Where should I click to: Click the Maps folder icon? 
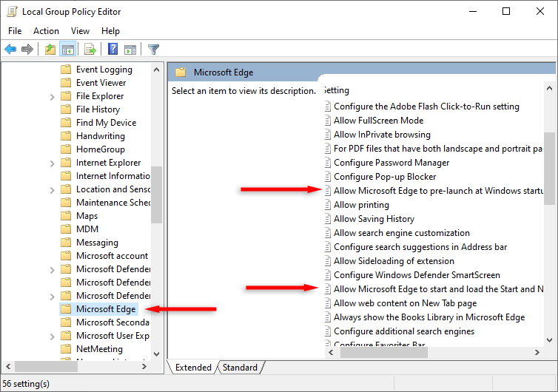point(66,216)
